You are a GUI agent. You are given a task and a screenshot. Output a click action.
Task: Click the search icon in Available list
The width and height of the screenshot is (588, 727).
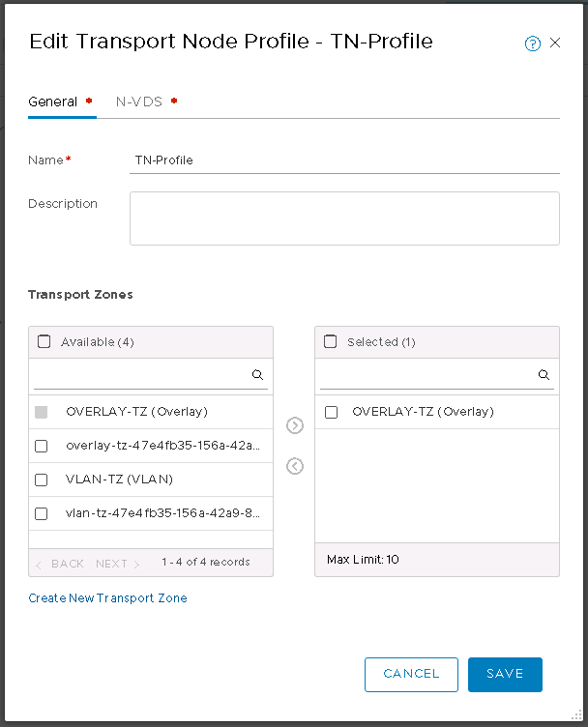point(257,375)
